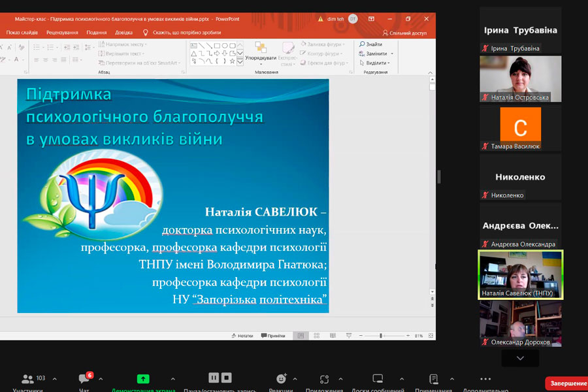Viewport: 588px width, 392px height.
Task: Click the Find button in Editing group
Action: pos(370,44)
